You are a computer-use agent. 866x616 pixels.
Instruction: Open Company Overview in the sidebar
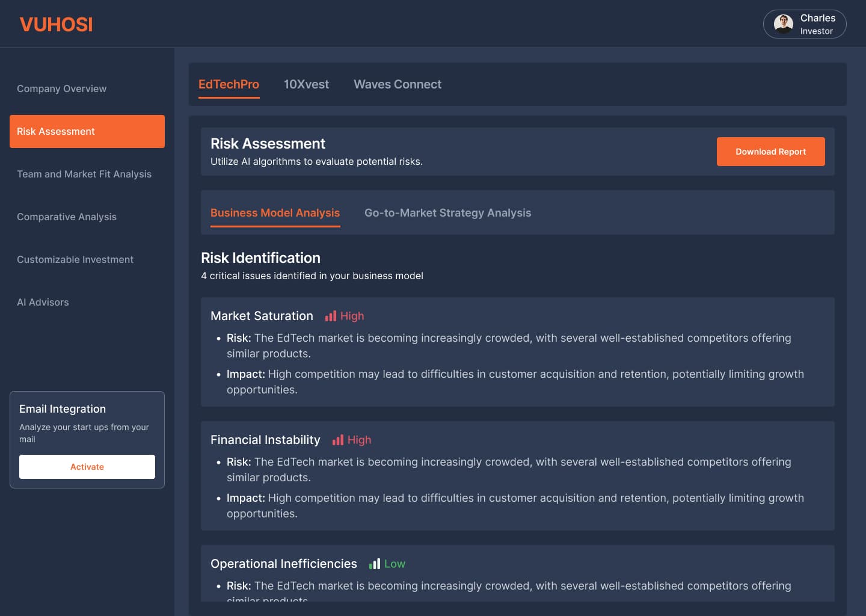tap(61, 88)
